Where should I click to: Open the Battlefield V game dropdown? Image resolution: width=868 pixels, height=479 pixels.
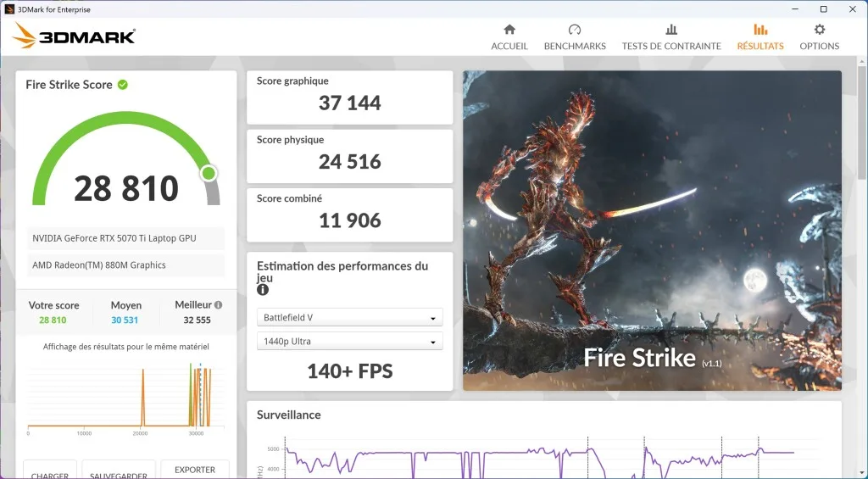tap(350, 318)
